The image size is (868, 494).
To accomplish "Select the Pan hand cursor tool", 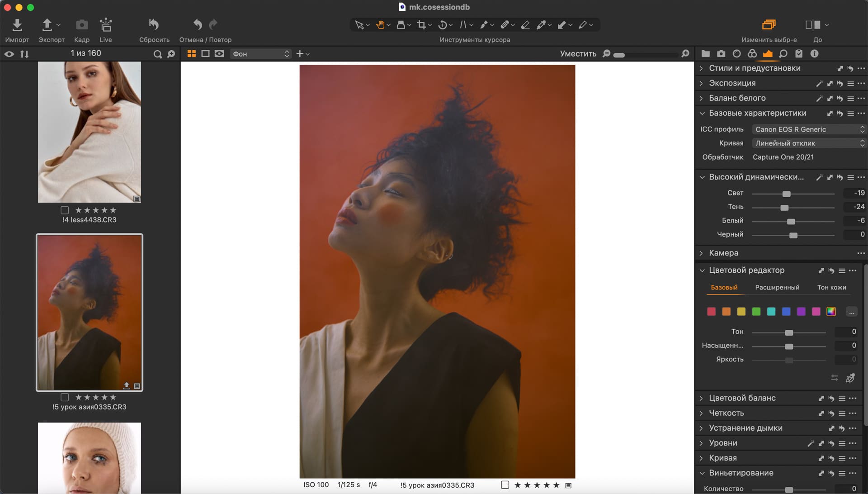I will [380, 25].
